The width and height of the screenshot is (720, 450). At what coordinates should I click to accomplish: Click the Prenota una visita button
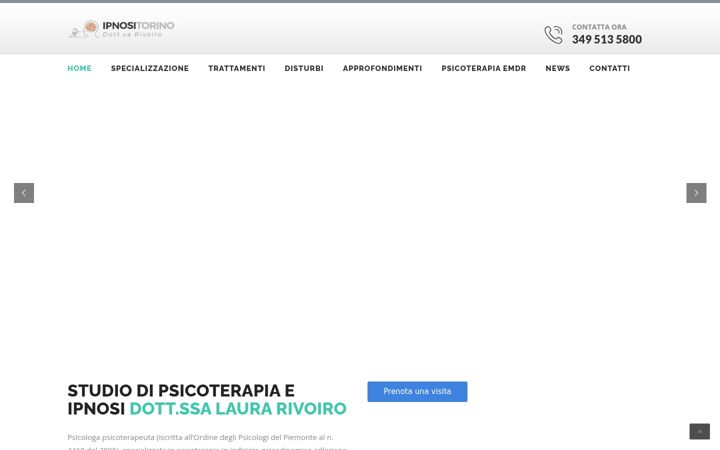click(417, 392)
